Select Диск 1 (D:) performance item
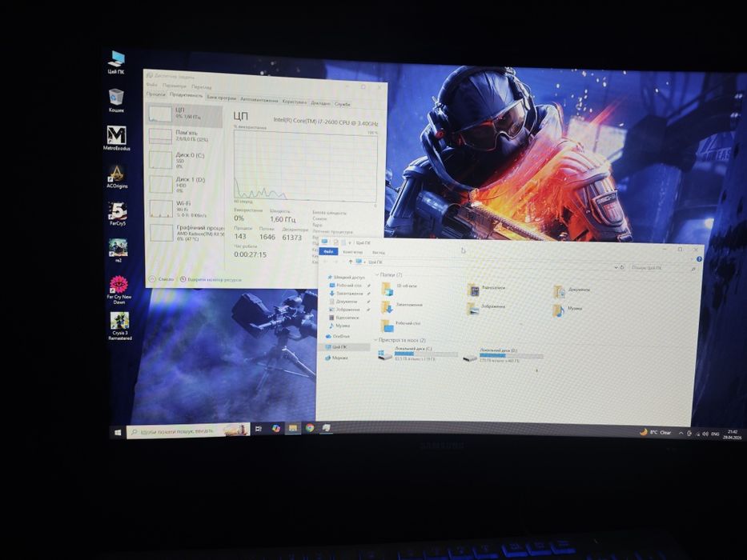This screenshot has height=560, width=747. 185,184
